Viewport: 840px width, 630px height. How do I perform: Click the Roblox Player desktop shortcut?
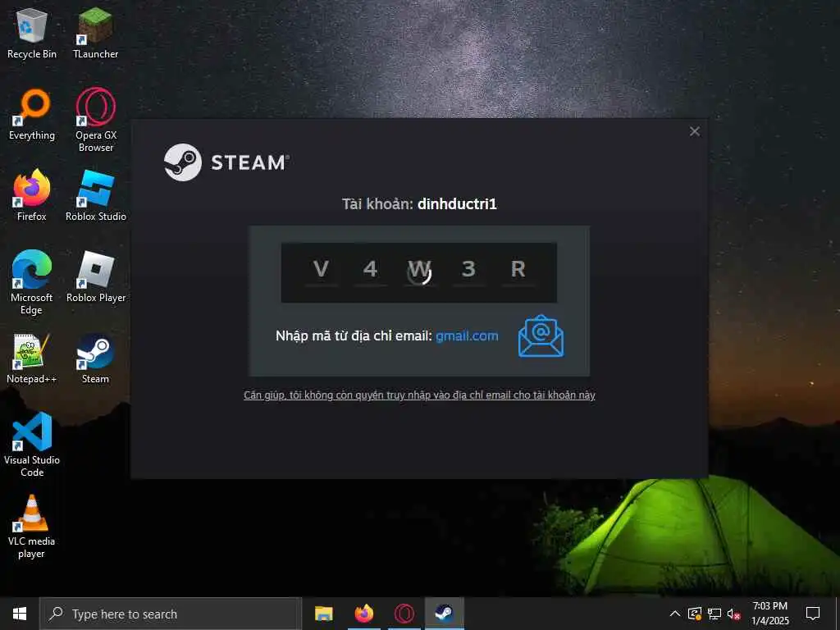[96, 277]
